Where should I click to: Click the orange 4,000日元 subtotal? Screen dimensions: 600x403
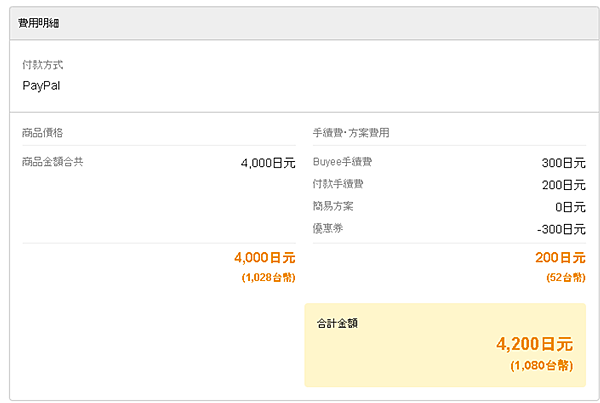[x=264, y=258]
